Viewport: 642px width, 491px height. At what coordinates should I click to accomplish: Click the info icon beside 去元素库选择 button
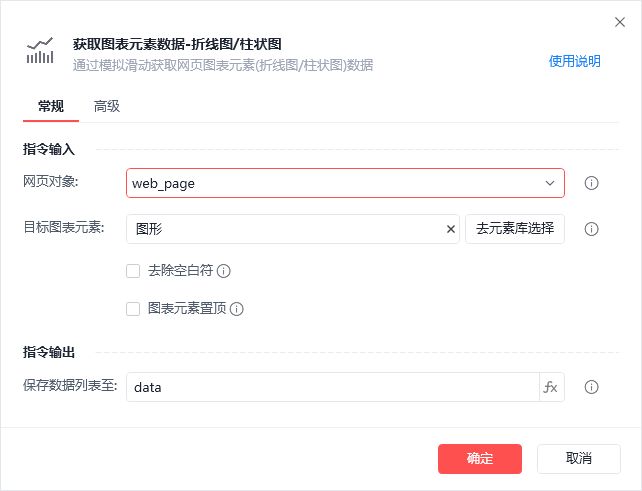point(591,229)
